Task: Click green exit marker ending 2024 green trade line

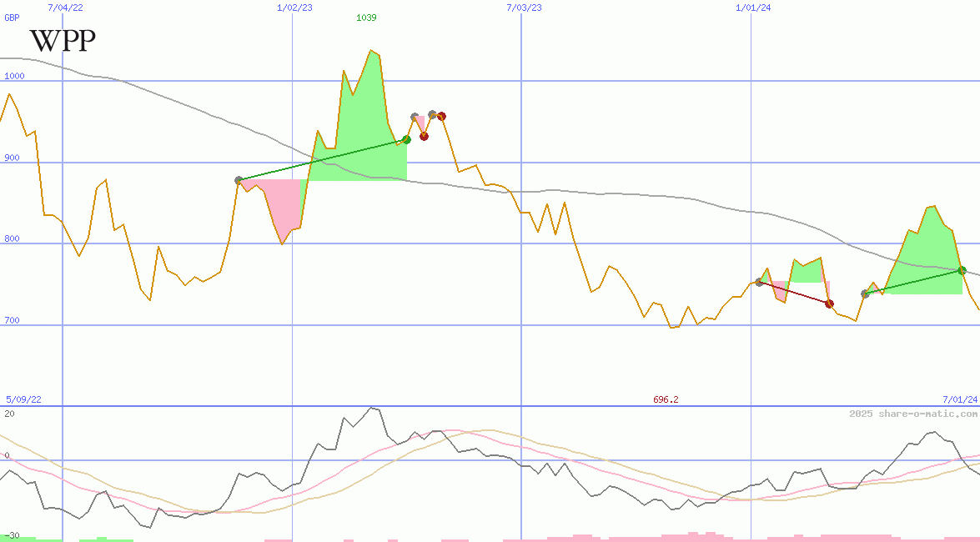Action: point(962,271)
